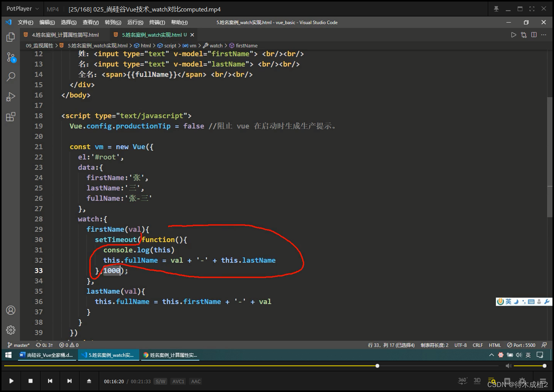The image size is (554, 392).
Task: Click the PotPlayer stop button
Action: (x=31, y=381)
